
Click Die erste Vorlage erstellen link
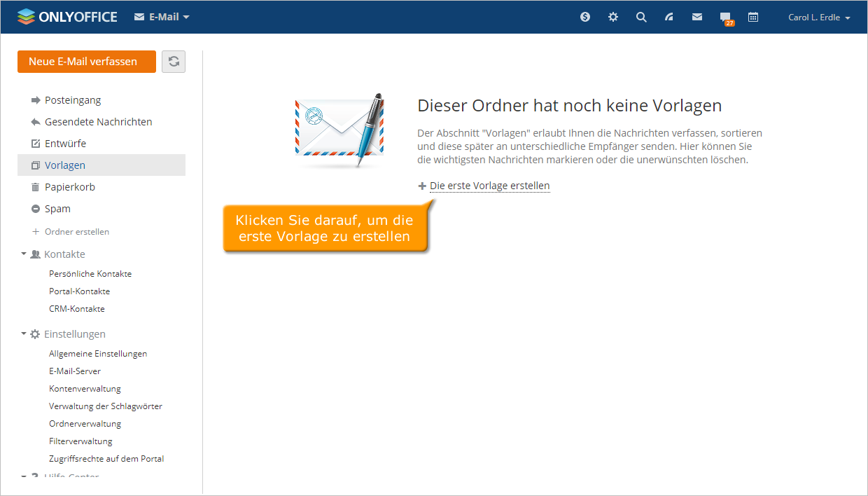(490, 186)
